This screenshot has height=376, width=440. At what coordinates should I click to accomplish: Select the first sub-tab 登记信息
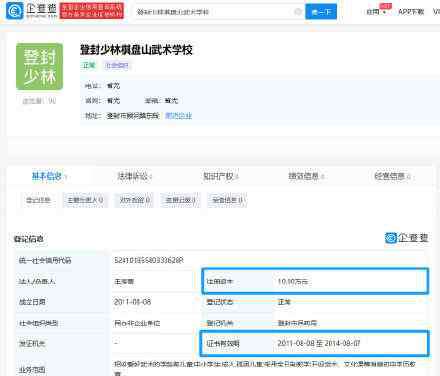38,200
